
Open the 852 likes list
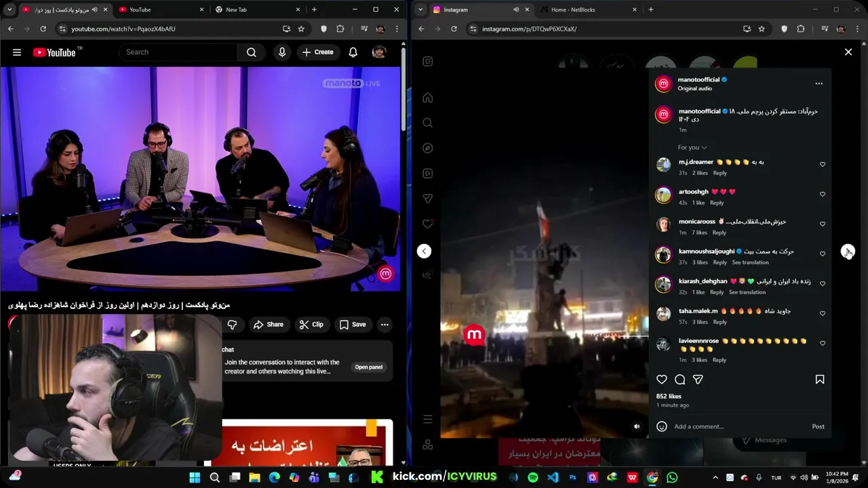pos(669,396)
